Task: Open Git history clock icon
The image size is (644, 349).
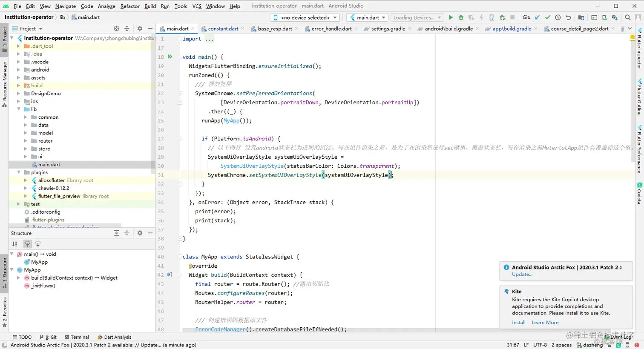Action: point(558,17)
